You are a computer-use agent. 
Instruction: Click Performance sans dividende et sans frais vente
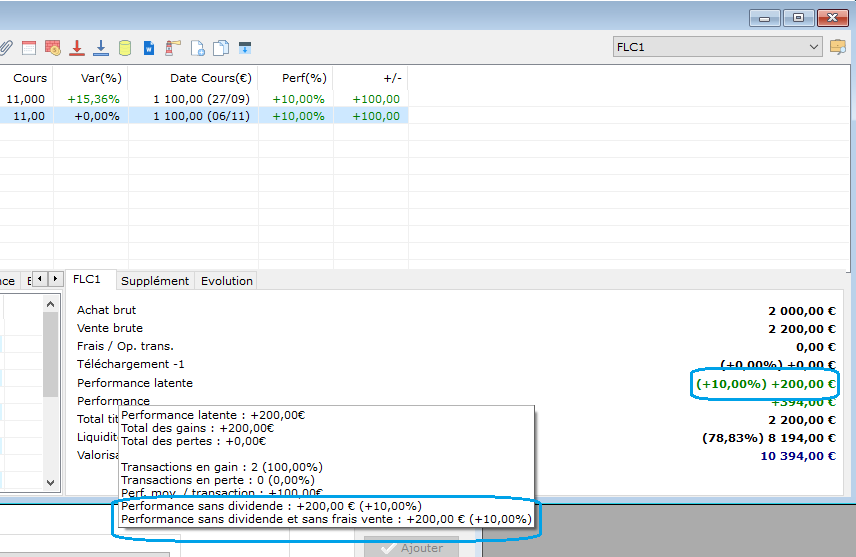pyautogui.click(x=326, y=519)
